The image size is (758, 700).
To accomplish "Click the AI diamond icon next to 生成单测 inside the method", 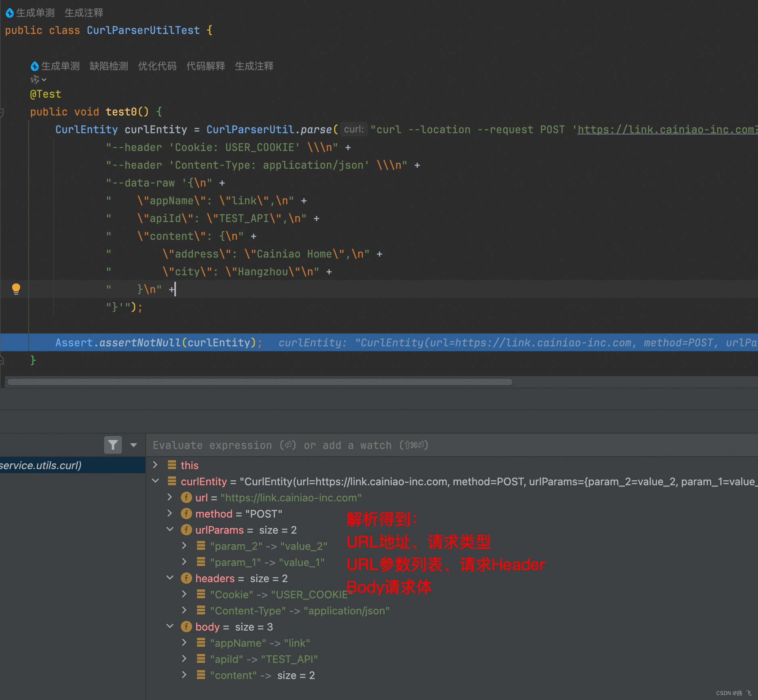I will [x=35, y=66].
